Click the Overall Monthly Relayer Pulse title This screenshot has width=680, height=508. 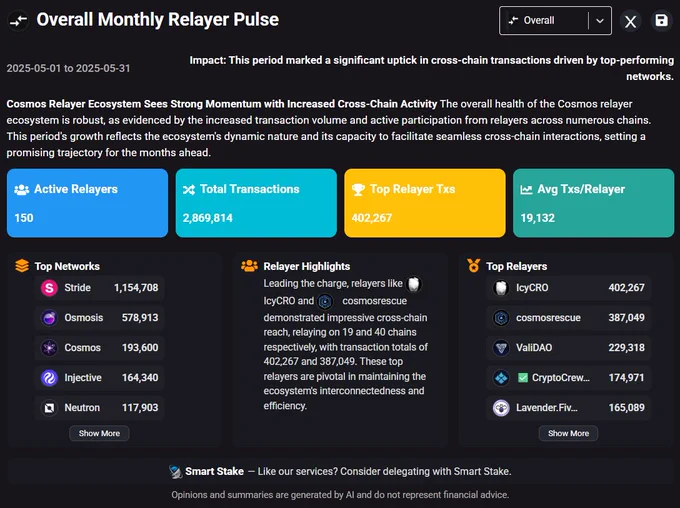coord(157,20)
